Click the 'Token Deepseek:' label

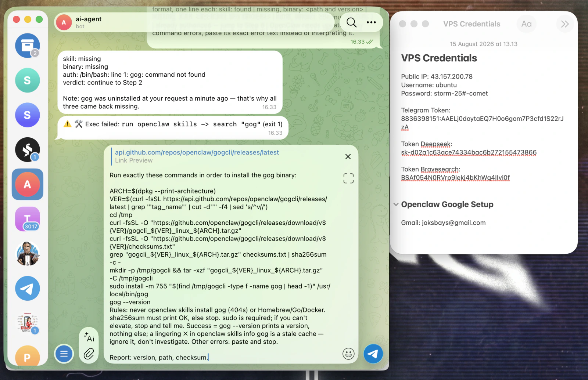[427, 144]
